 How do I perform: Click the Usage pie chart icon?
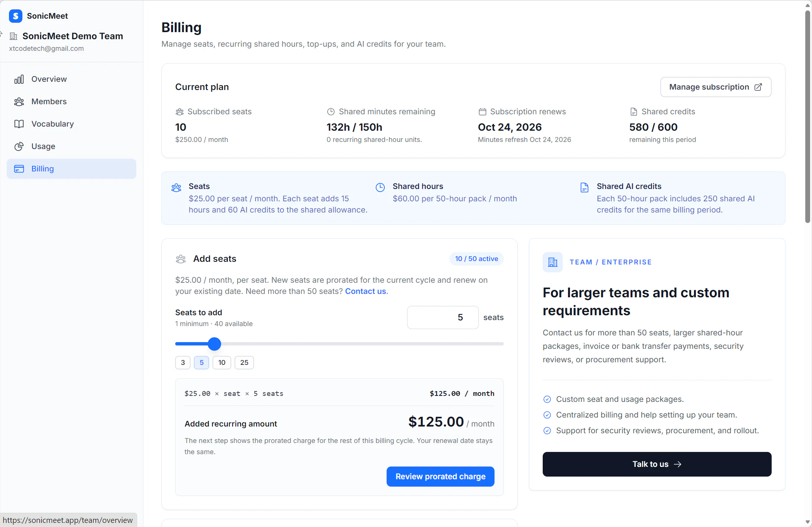point(19,146)
